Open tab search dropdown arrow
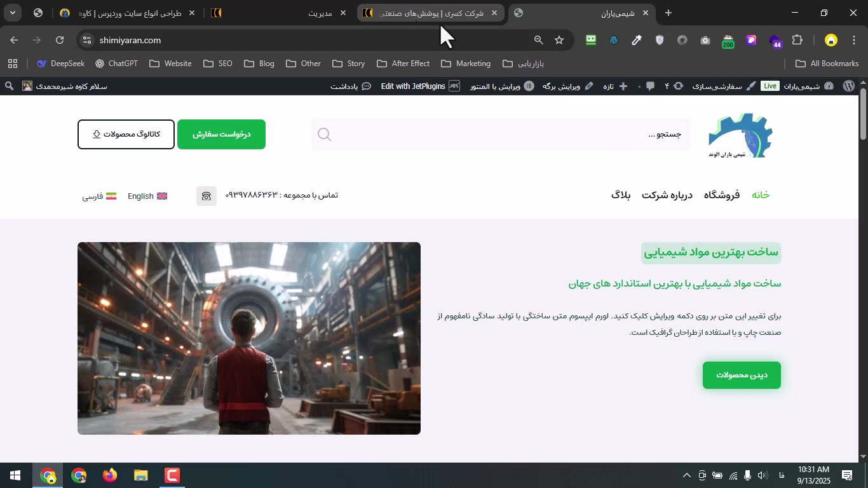The width and height of the screenshot is (868, 488). coord(13,13)
